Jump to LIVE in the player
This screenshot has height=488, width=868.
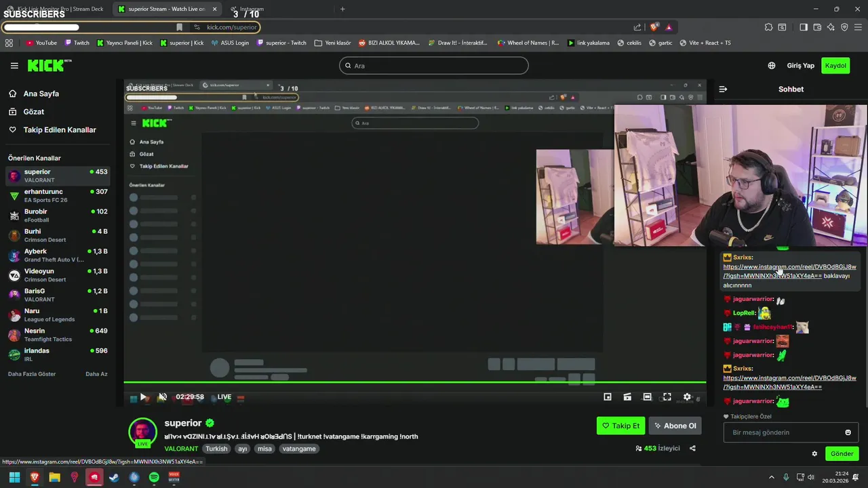[x=224, y=397]
